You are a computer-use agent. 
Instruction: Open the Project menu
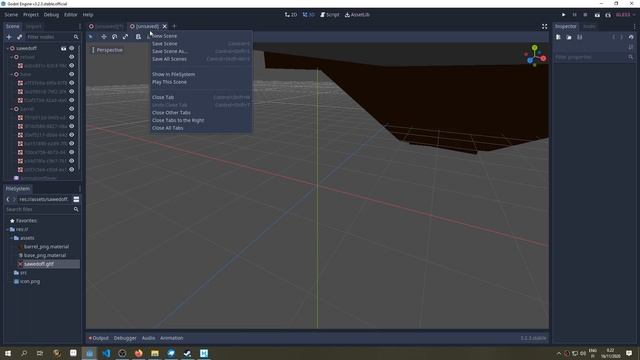(x=31, y=15)
